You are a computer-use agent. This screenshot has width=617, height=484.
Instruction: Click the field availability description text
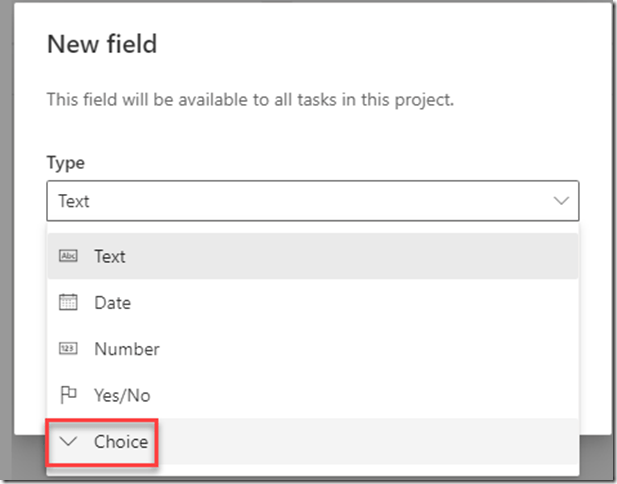[x=250, y=100]
